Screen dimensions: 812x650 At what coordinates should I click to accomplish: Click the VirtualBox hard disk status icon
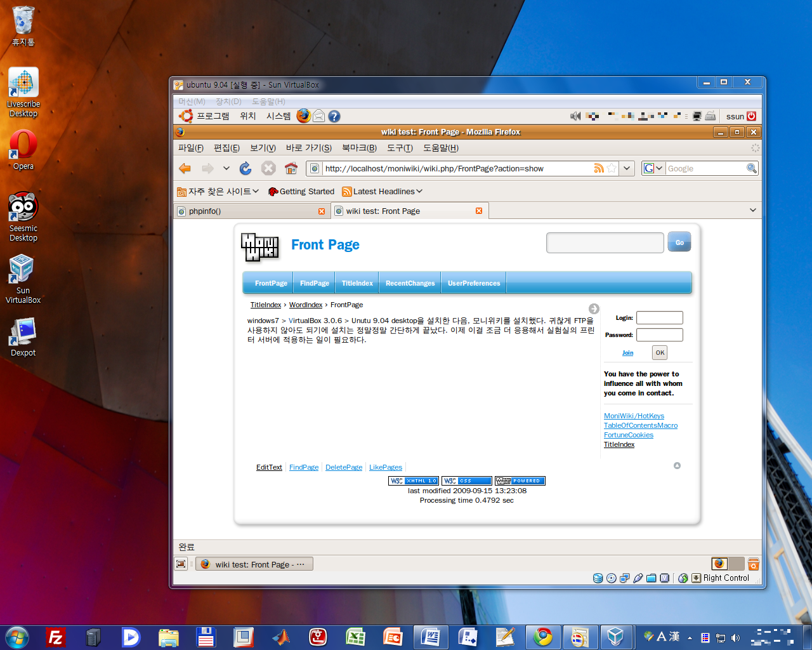(598, 578)
